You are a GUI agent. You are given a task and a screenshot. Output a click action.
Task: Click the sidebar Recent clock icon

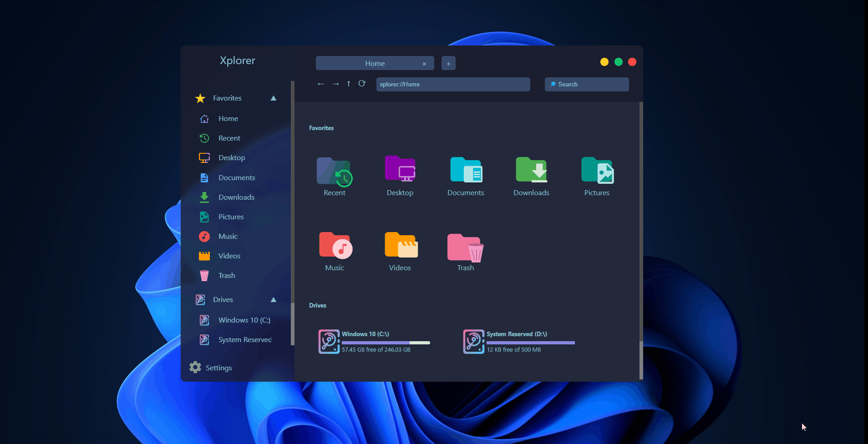pyautogui.click(x=204, y=138)
